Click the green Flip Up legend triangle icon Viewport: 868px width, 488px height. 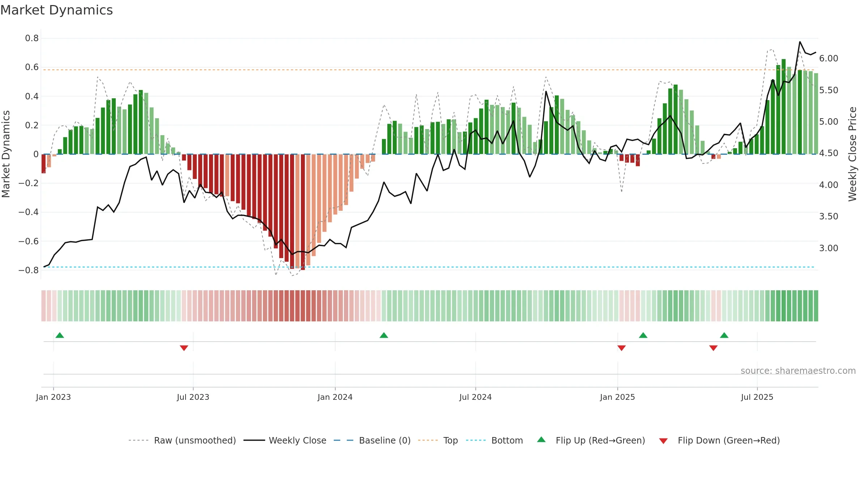pos(541,440)
